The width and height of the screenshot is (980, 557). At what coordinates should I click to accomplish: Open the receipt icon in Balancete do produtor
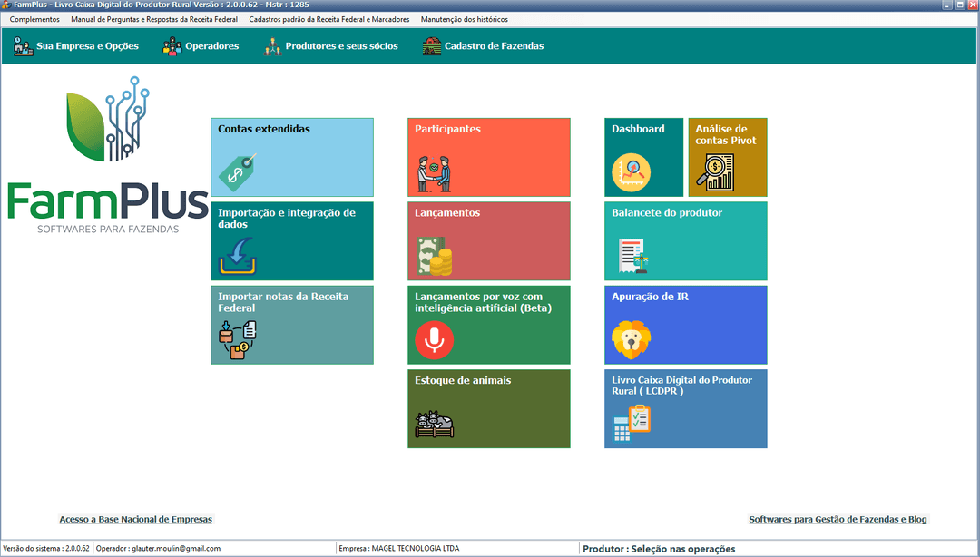point(632,257)
